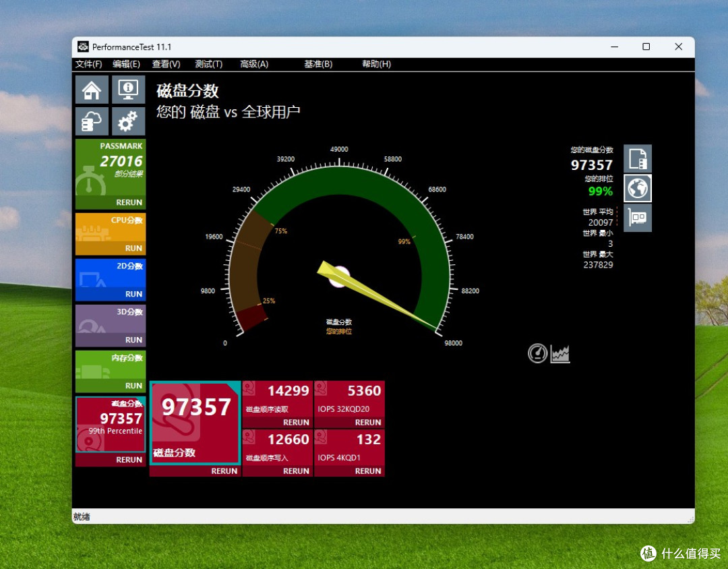Open the 编辑(E) menu

click(126, 64)
